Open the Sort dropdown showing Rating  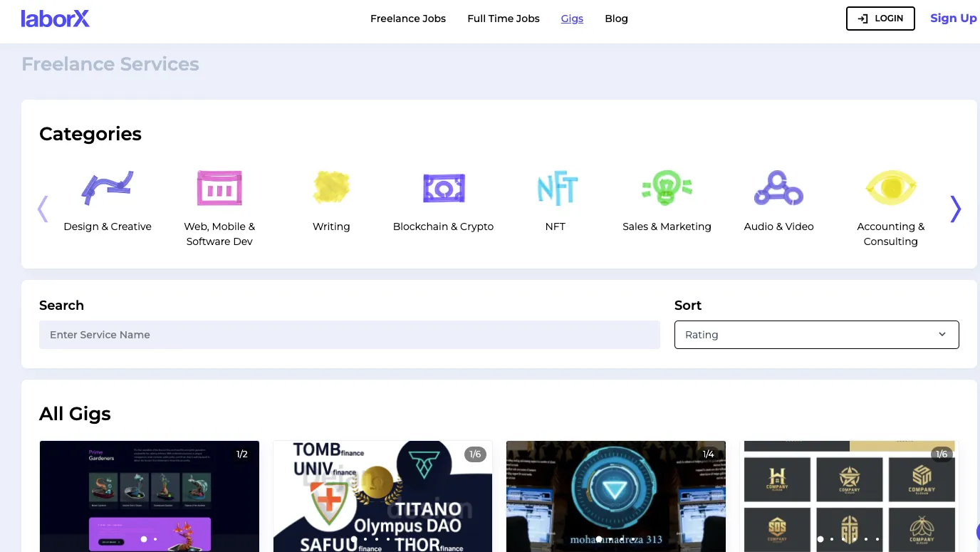(x=816, y=335)
